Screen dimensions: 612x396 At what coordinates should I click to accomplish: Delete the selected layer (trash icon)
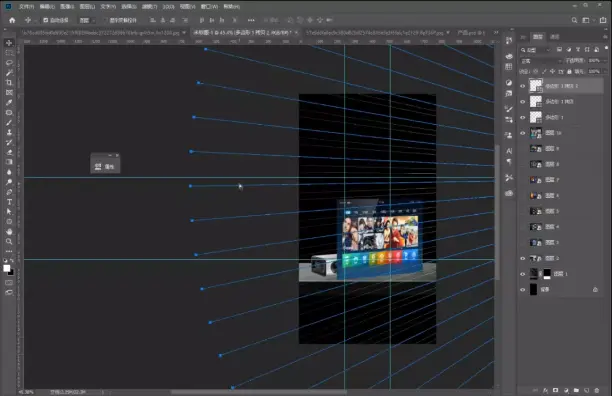pos(596,390)
